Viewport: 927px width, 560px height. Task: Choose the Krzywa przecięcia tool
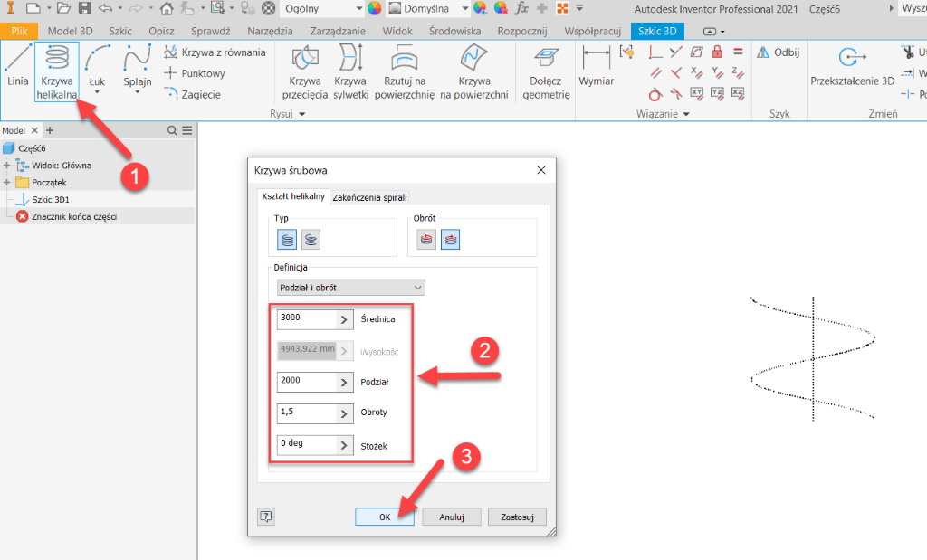point(304,72)
